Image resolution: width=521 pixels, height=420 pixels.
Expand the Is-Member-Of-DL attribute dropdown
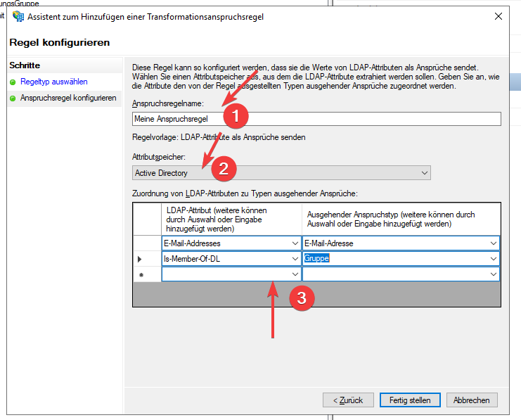[295, 259]
